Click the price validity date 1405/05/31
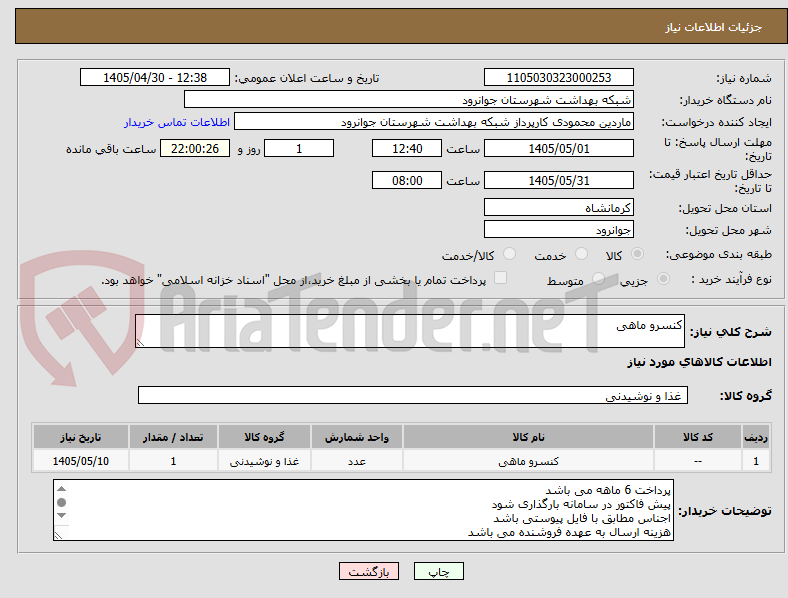Screen dimensions: 788x598 558,180
